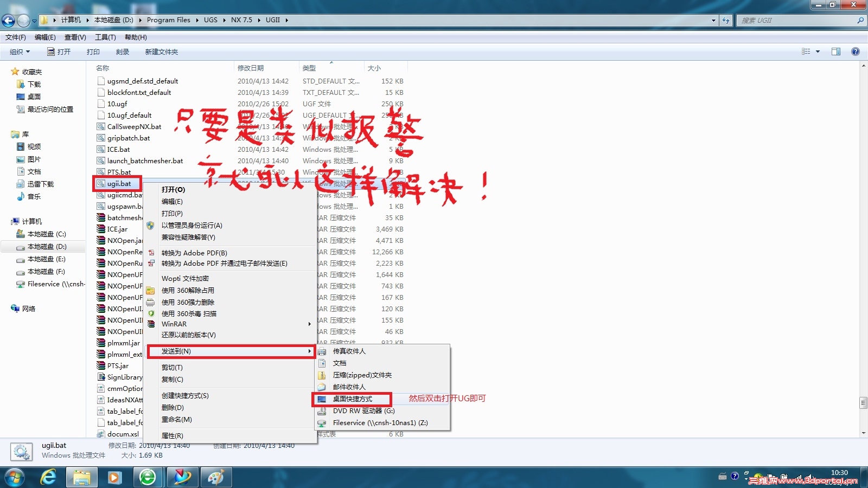The image size is (868, 488).
Task: Click the ICE.jar archive icon
Action: tap(100, 229)
